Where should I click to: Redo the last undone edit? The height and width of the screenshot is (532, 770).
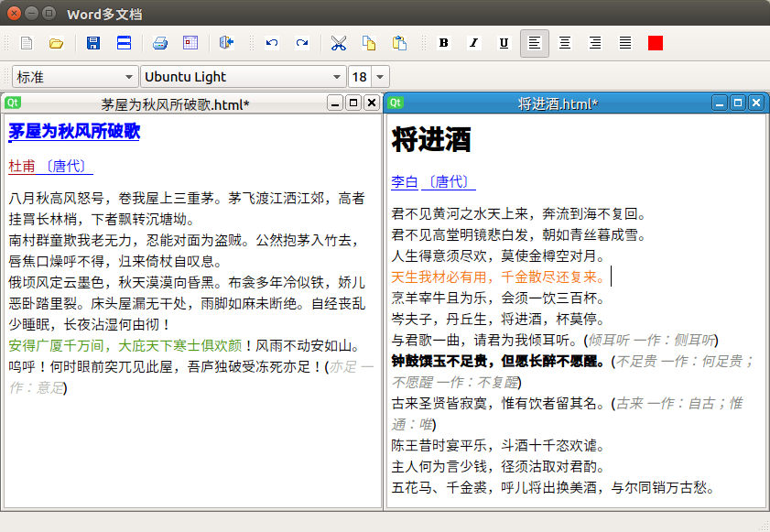tap(301, 42)
